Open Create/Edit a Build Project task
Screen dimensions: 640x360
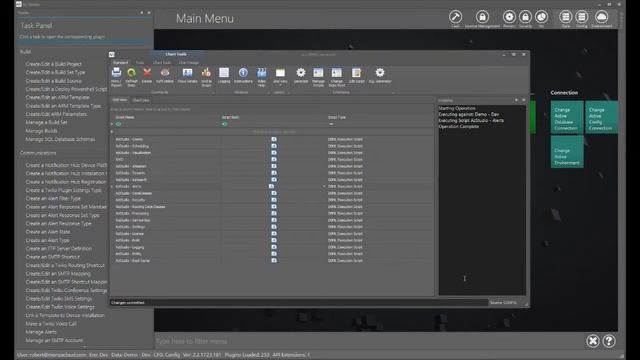click(53, 64)
